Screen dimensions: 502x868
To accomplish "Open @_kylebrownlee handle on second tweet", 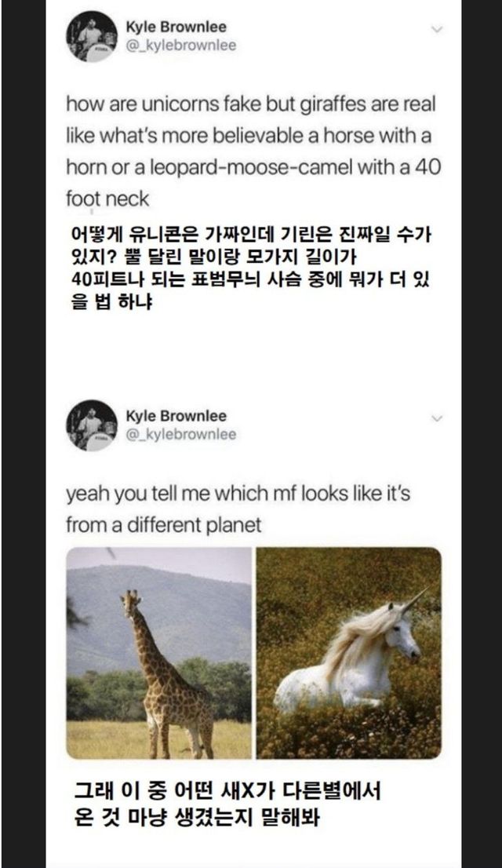I will point(180,434).
